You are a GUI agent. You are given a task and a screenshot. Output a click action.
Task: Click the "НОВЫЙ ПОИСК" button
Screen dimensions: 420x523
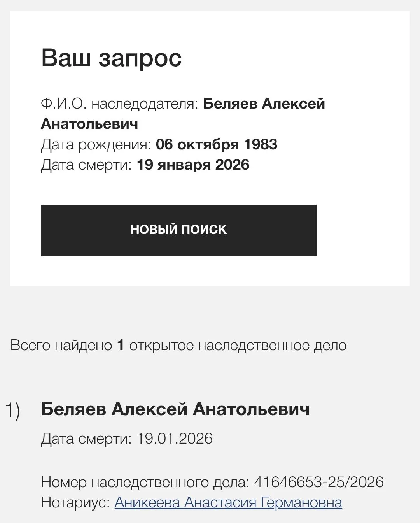coord(178,230)
